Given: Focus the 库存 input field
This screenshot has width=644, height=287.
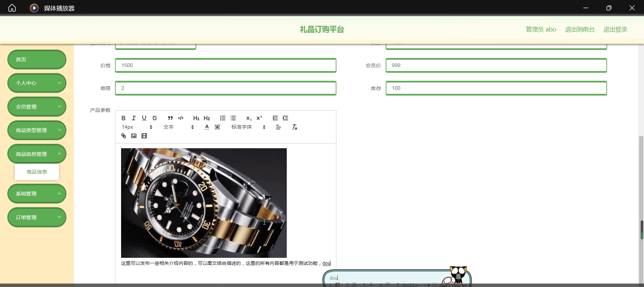Looking at the screenshot, I should pos(496,88).
